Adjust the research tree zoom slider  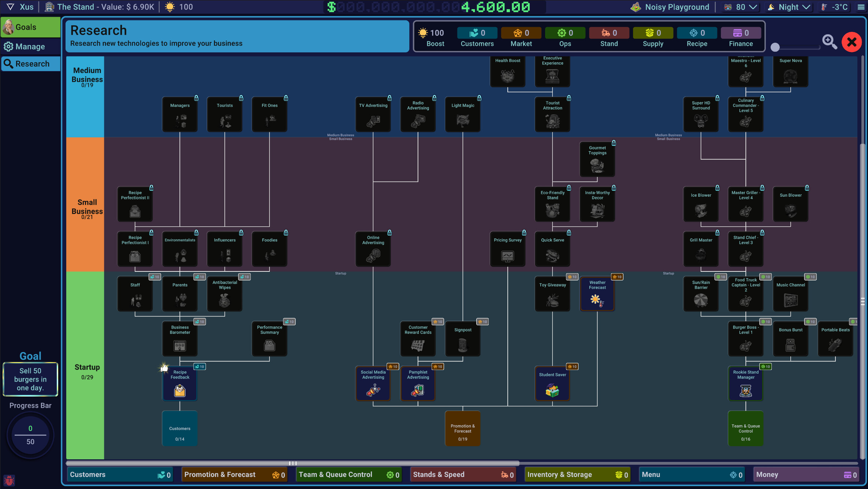coord(795,47)
